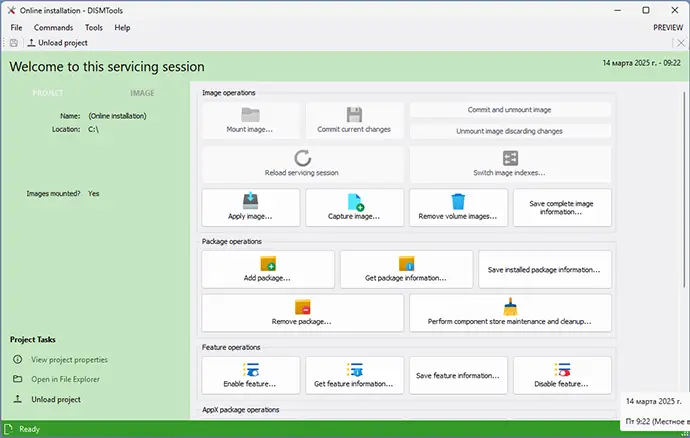This screenshot has height=438, width=690.
Task: Open the Help menu
Action: 122,27
